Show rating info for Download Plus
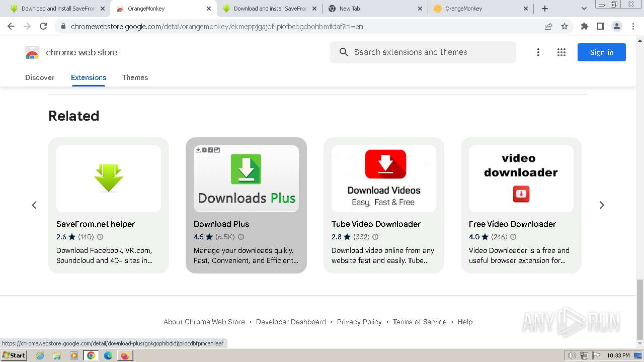This screenshot has height=362, width=644. 241,237
